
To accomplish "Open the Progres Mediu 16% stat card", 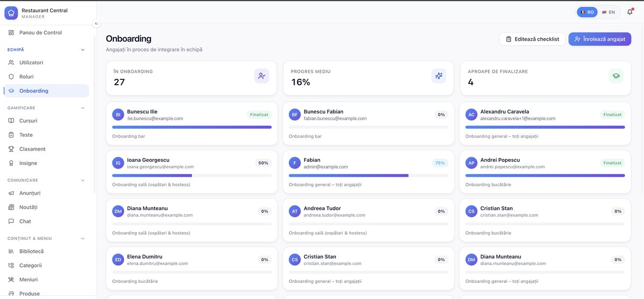I will 368,78.
